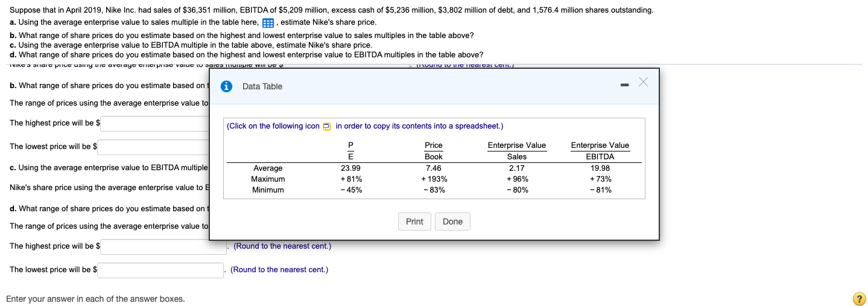Click the minimum EV/EBITDA value -81%
The width and height of the screenshot is (868, 306).
pos(600,190)
